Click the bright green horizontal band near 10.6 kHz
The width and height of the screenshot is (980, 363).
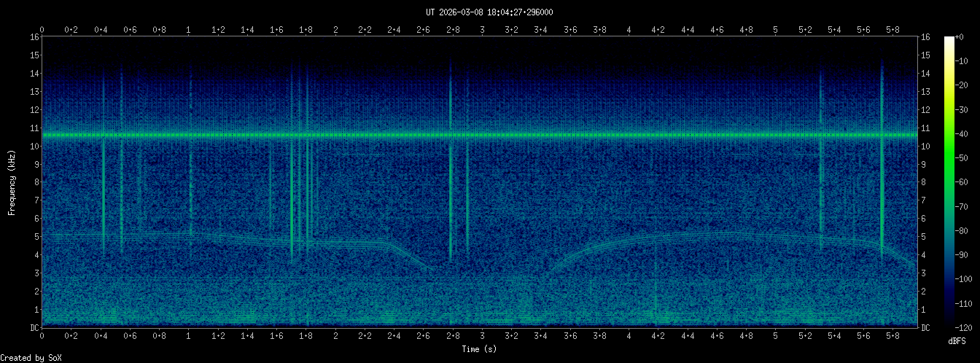(x=481, y=135)
